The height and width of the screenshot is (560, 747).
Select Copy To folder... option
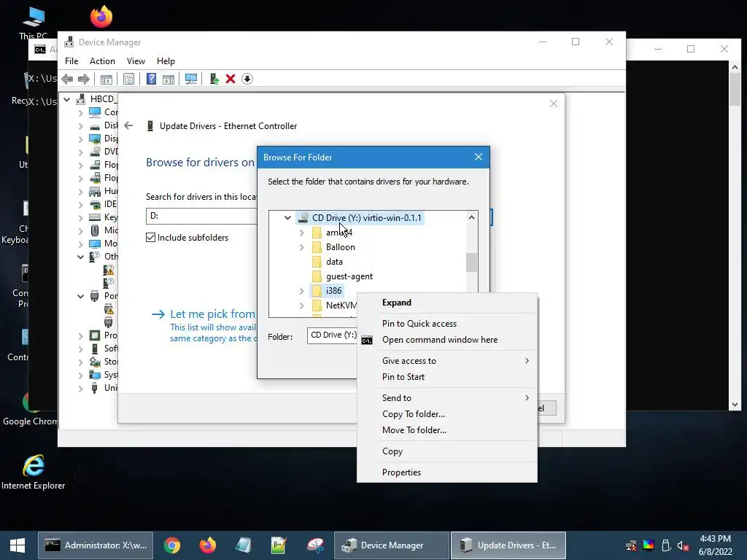(x=447, y=414)
